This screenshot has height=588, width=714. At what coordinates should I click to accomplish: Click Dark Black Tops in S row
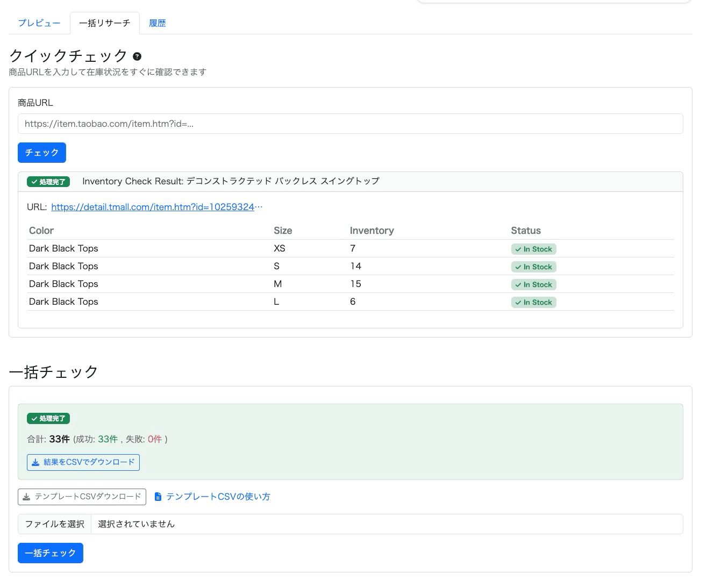point(63,266)
